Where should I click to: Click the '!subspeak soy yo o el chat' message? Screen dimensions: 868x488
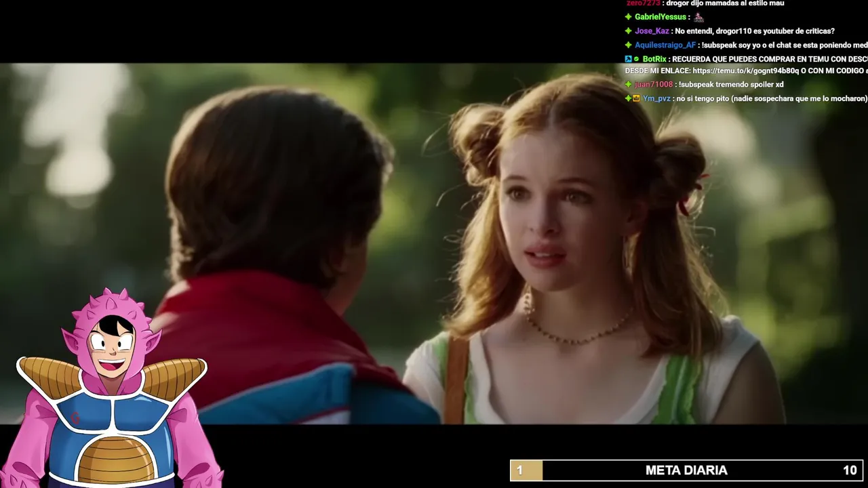pyautogui.click(x=785, y=45)
